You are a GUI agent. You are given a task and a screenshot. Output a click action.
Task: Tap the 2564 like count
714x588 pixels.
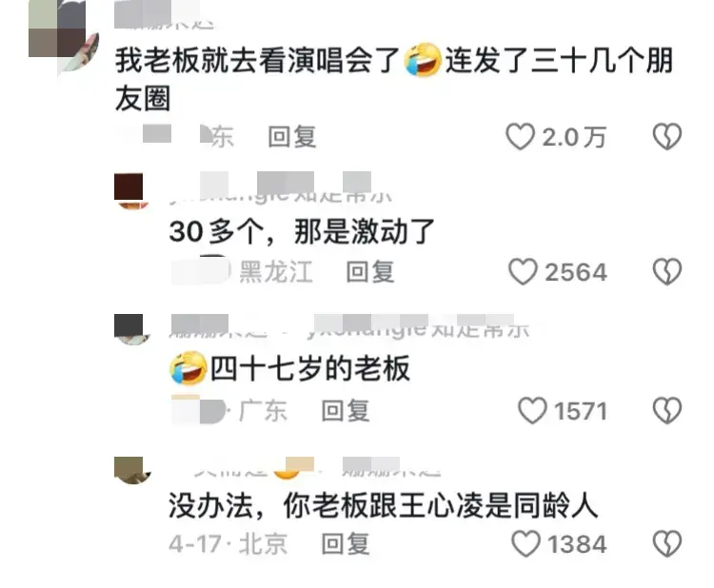pos(576,272)
